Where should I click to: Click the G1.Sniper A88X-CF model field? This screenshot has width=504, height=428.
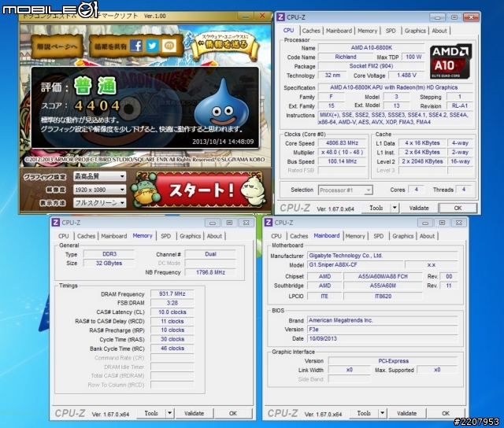pos(355,265)
